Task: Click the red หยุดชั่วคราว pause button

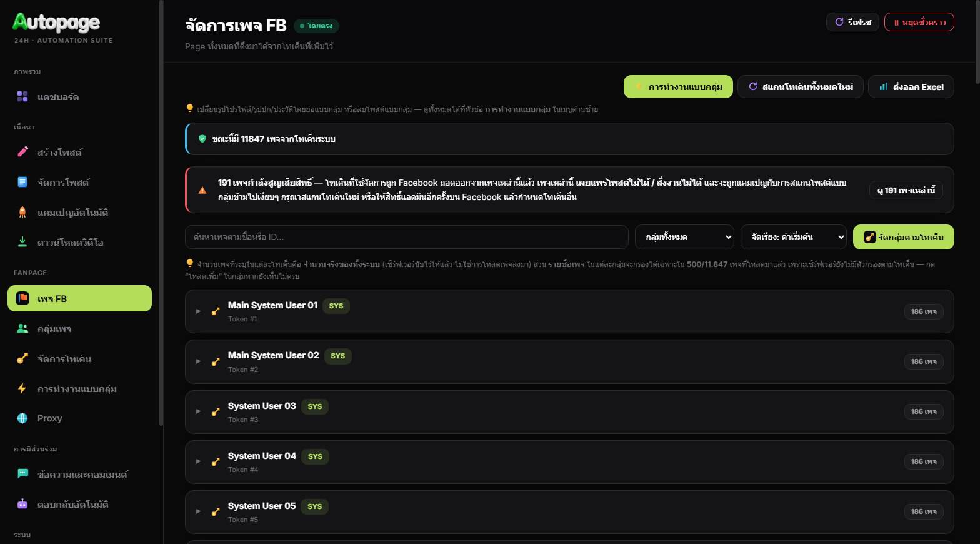Action: 919,22
